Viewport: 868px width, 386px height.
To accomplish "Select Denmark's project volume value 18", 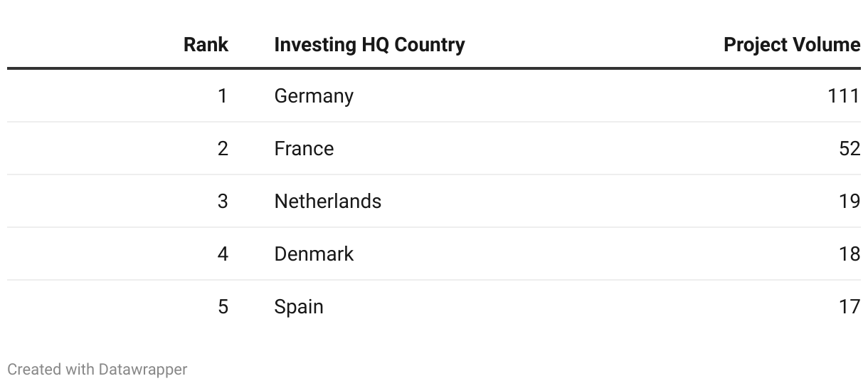I will [x=850, y=254].
